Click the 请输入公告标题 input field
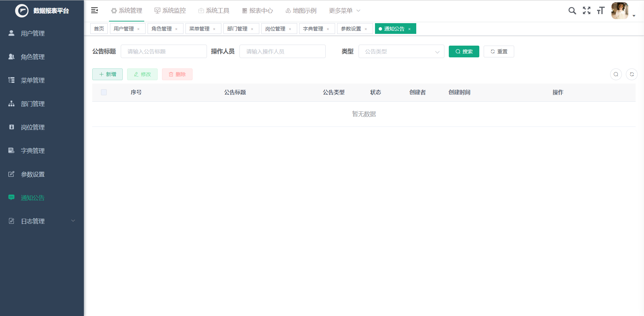 (x=164, y=51)
